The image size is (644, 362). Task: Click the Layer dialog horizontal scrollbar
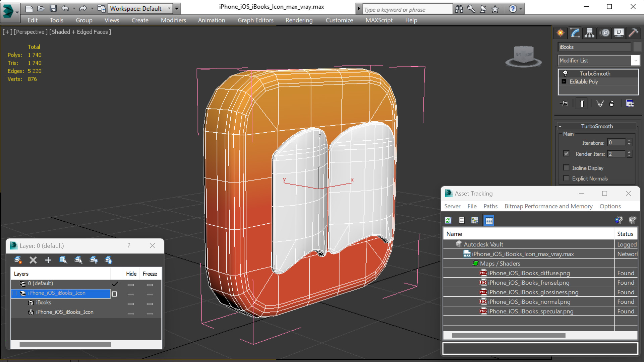coord(65,344)
